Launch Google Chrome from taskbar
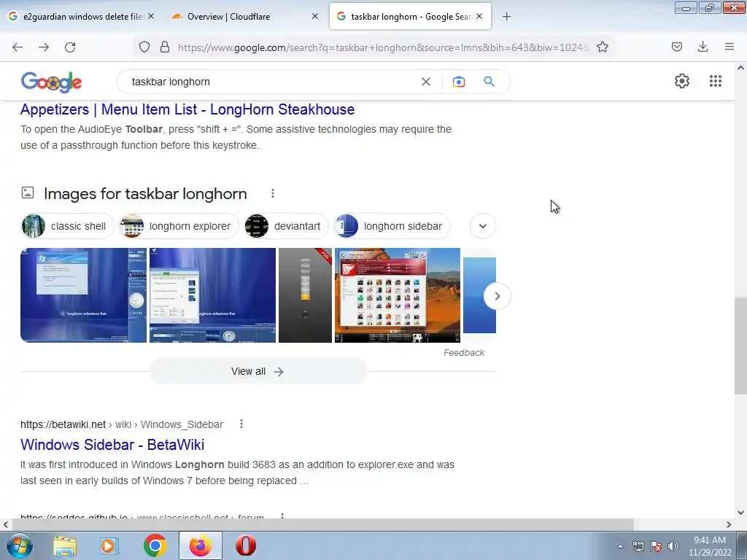 155,545
